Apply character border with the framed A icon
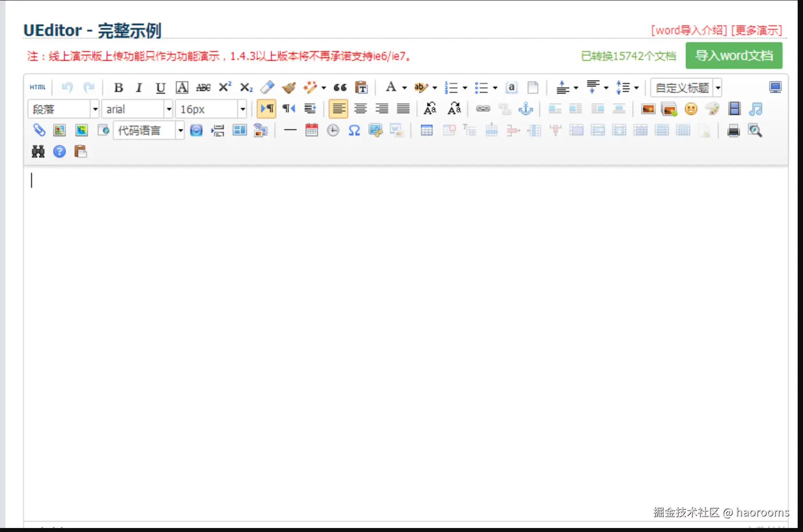Viewport: 803px width, 532px height. 182,87
